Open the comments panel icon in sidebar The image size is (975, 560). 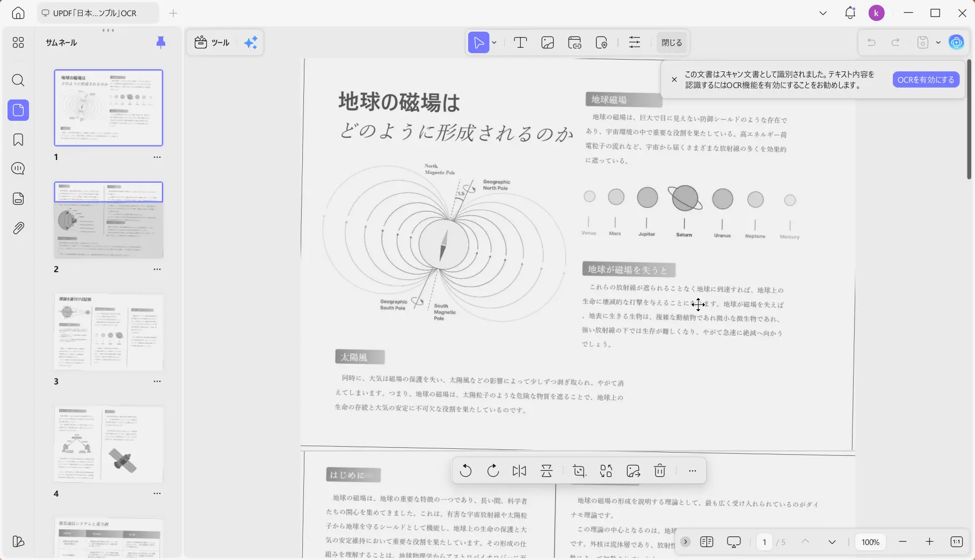[18, 169]
